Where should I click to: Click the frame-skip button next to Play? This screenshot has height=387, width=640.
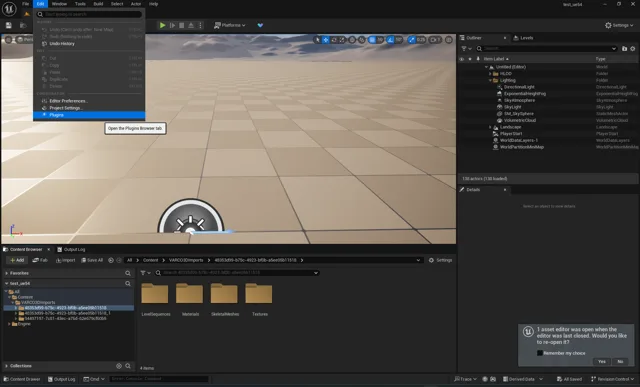(172, 25)
